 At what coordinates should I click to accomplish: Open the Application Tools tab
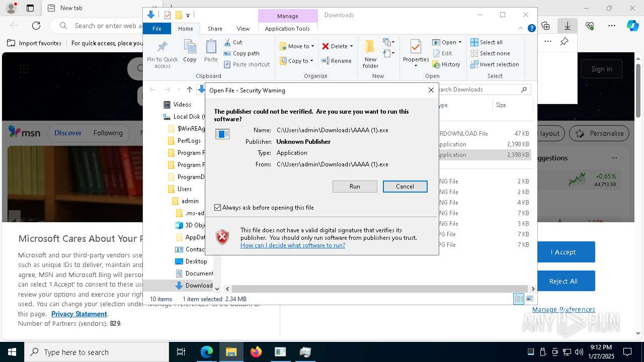287,29
